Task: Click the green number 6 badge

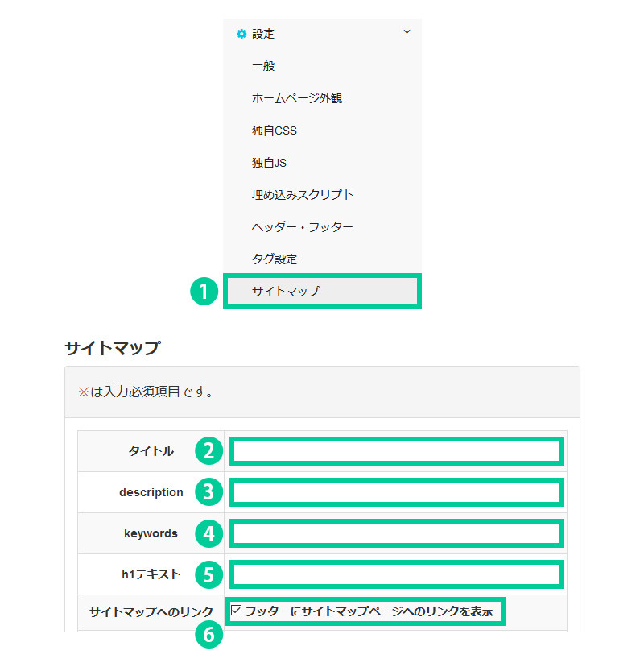Action: [208, 635]
